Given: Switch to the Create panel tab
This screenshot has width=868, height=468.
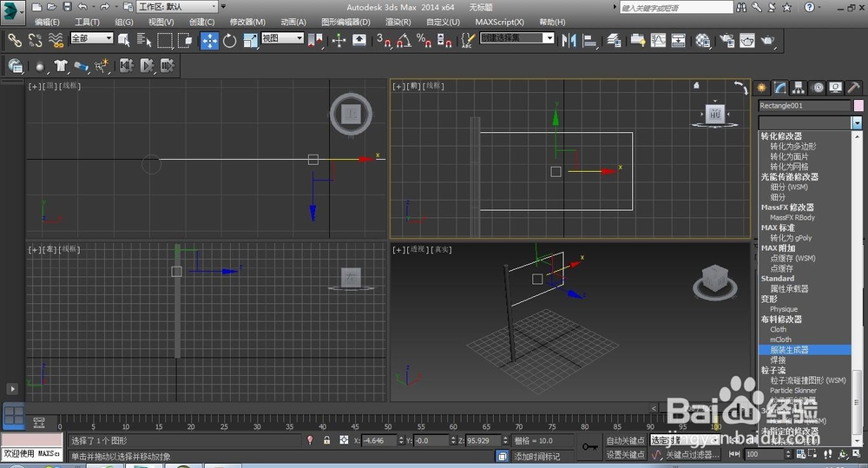Looking at the screenshot, I should pyautogui.click(x=762, y=88).
